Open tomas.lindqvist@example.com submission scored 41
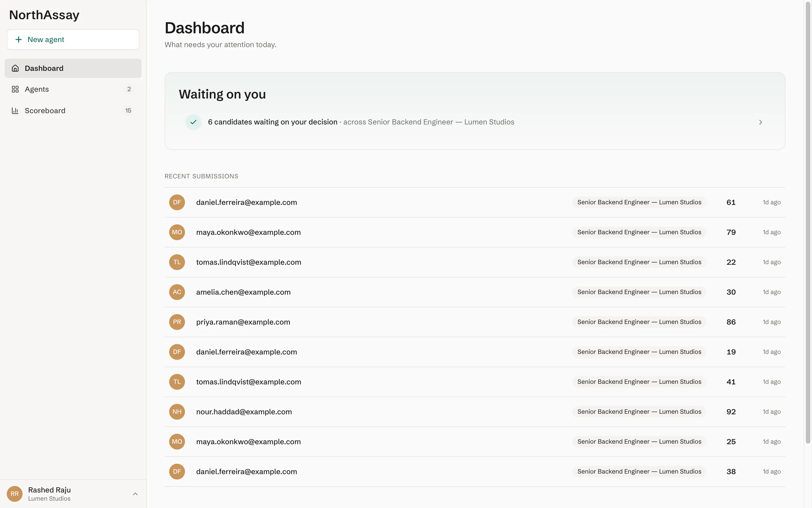The height and width of the screenshot is (508, 812). click(x=475, y=382)
